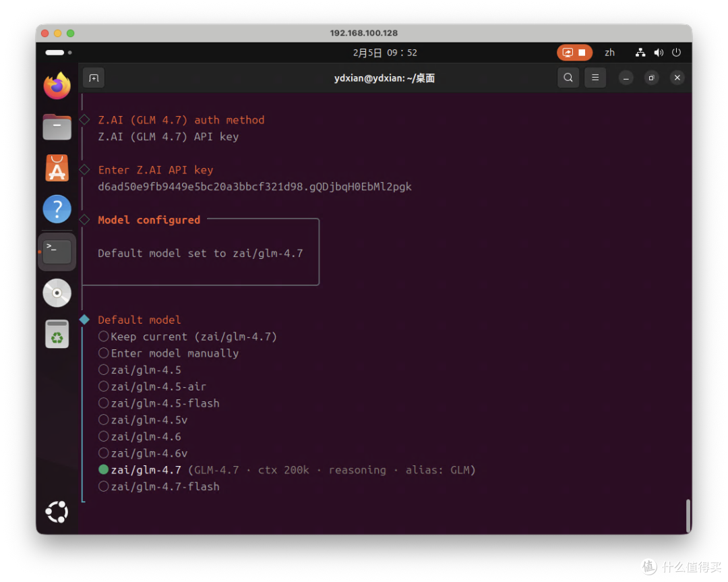
Task: Click the 192.168.100.128 window title
Action: click(364, 34)
